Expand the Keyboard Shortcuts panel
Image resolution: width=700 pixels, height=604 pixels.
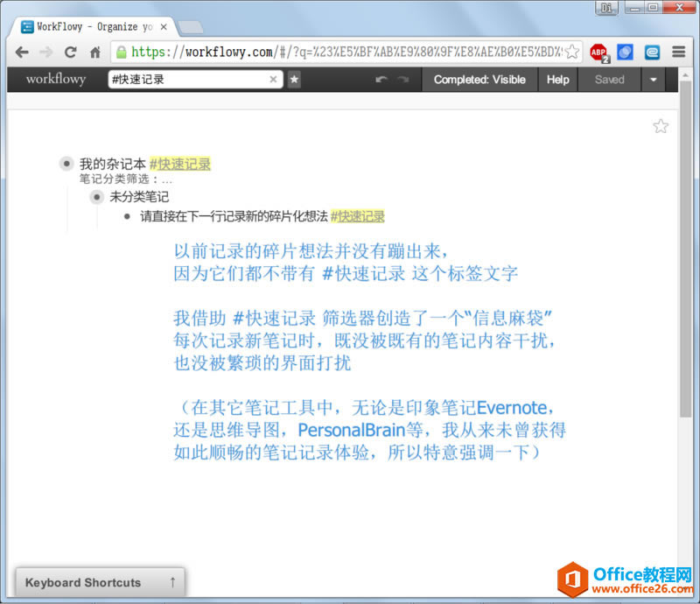100,582
